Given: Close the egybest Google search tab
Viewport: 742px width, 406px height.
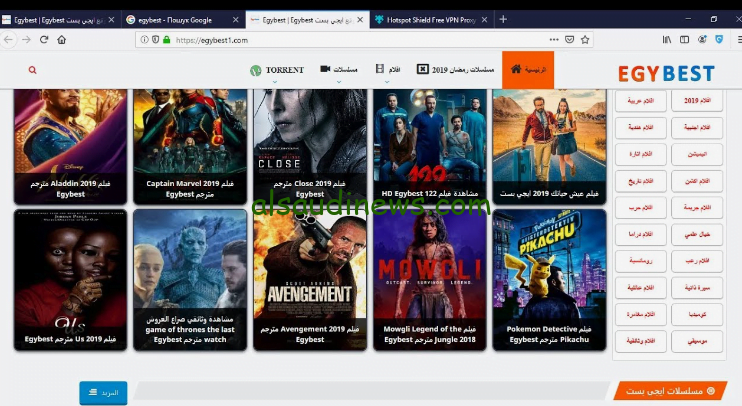Looking at the screenshot, I should (236, 20).
